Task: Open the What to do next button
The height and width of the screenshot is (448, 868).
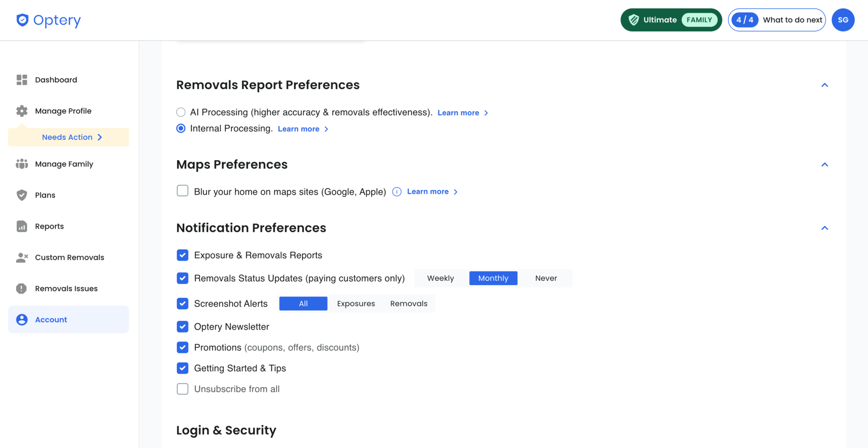Action: pos(776,20)
